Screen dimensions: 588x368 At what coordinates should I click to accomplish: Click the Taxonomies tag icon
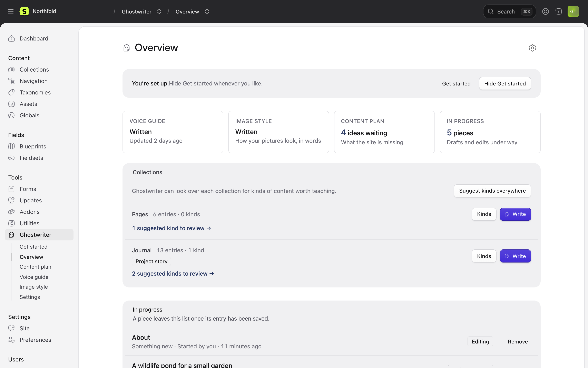[11, 92]
